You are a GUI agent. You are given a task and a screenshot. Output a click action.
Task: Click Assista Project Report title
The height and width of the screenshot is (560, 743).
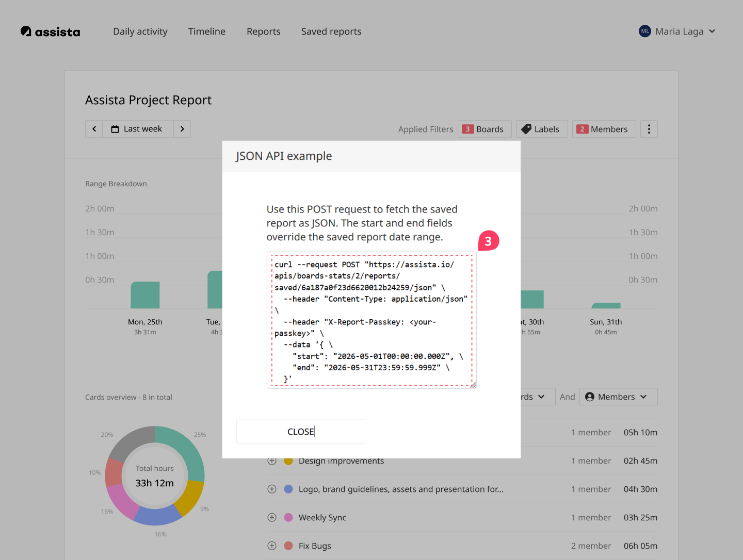tap(149, 100)
